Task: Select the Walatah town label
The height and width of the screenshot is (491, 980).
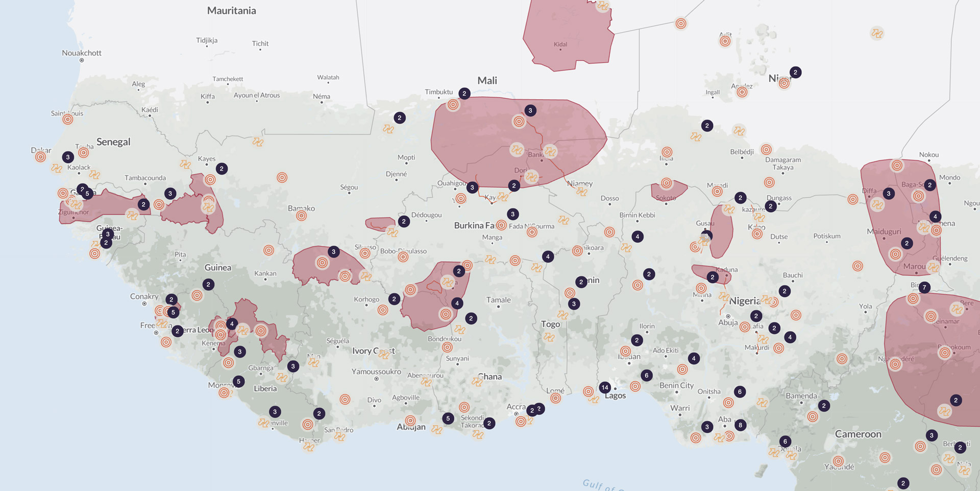Action: [328, 78]
